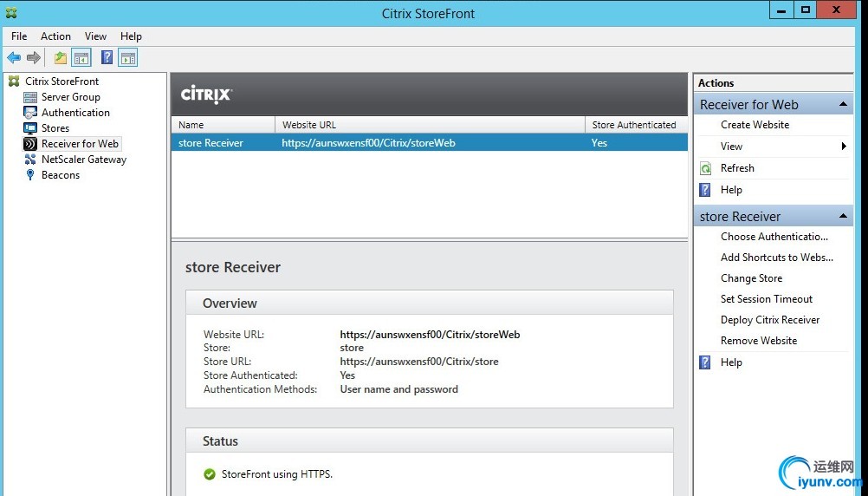Open the File menu
This screenshot has width=868, height=496.
click(19, 36)
